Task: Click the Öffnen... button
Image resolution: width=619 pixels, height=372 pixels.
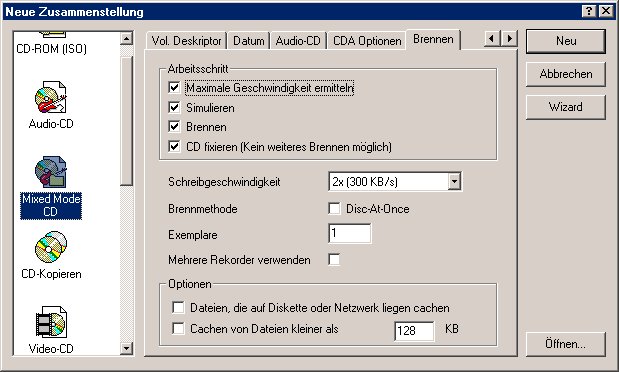Action: pyautogui.click(x=566, y=344)
